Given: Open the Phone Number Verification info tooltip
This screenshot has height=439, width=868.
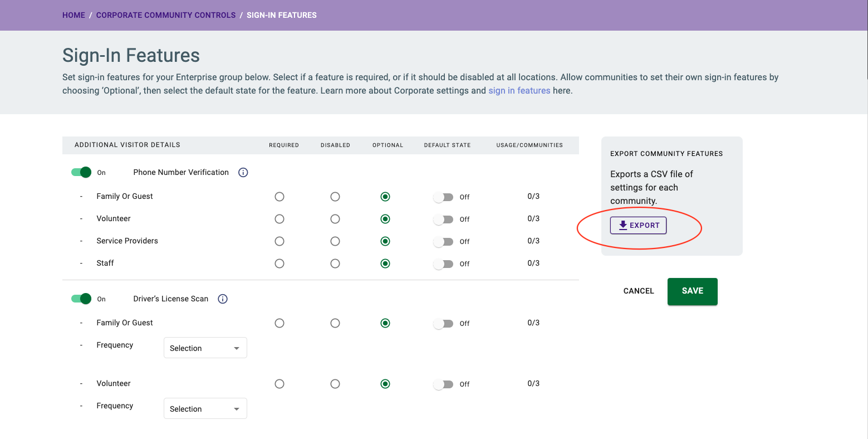Looking at the screenshot, I should coord(243,172).
